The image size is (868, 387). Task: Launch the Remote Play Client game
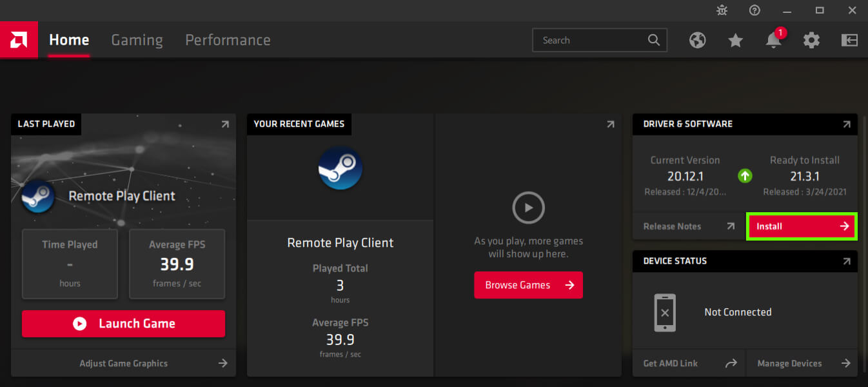[x=123, y=324]
